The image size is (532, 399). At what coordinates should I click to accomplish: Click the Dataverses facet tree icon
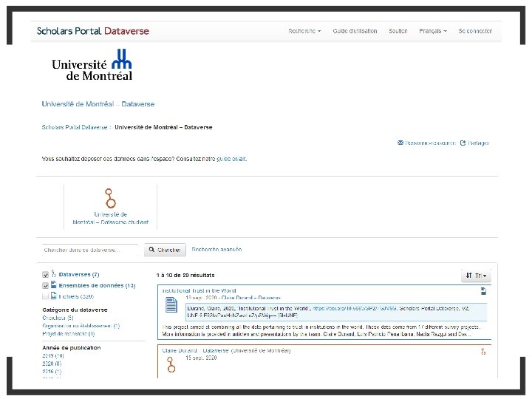click(54, 273)
